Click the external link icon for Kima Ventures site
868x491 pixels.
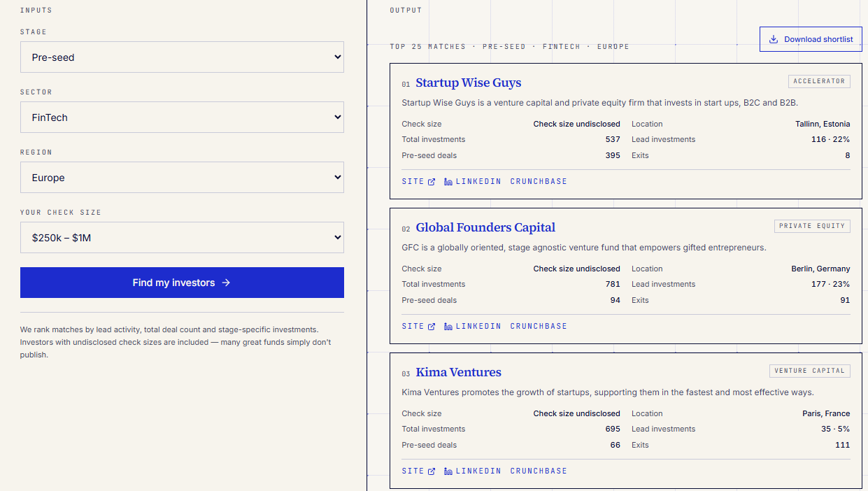(x=432, y=471)
